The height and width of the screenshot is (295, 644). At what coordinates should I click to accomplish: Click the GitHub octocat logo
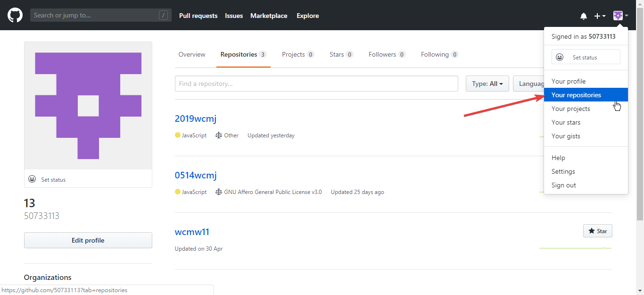click(15, 15)
